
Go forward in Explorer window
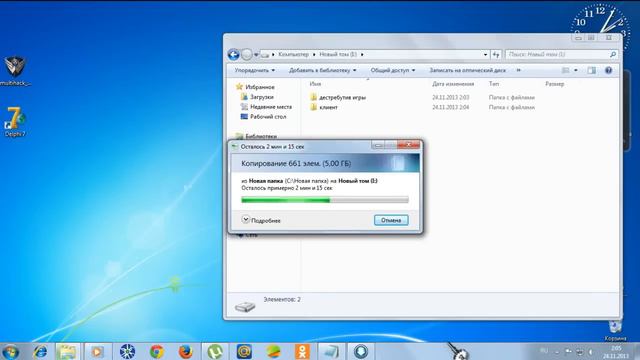247,54
